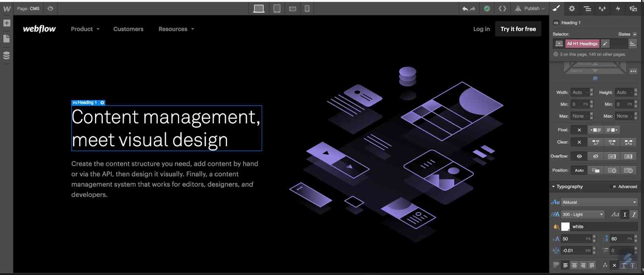Open Resources menu on the page

[x=176, y=29]
